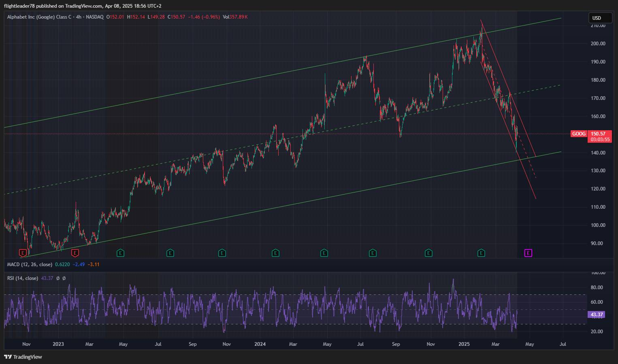This screenshot has width=618, height=364.
Task: Open the green earnings marker after Jul 2023
Action: (170, 253)
